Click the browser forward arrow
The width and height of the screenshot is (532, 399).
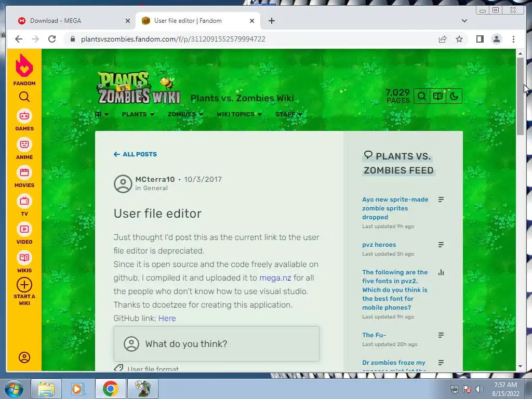(x=35, y=39)
